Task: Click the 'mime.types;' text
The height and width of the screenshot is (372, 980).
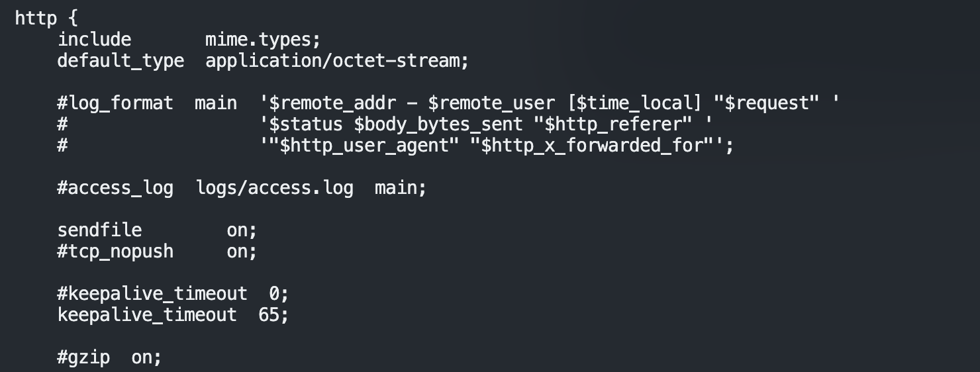Action: point(263,40)
